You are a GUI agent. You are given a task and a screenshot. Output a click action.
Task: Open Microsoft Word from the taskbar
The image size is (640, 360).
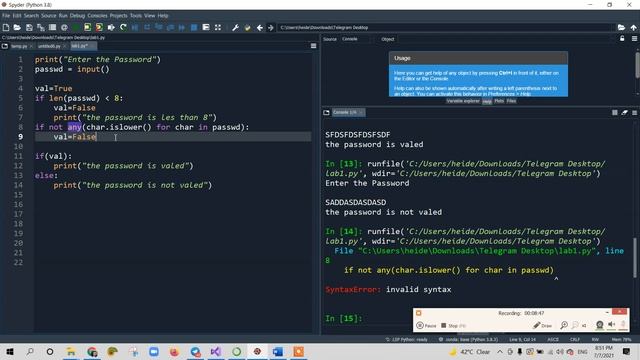(278, 351)
